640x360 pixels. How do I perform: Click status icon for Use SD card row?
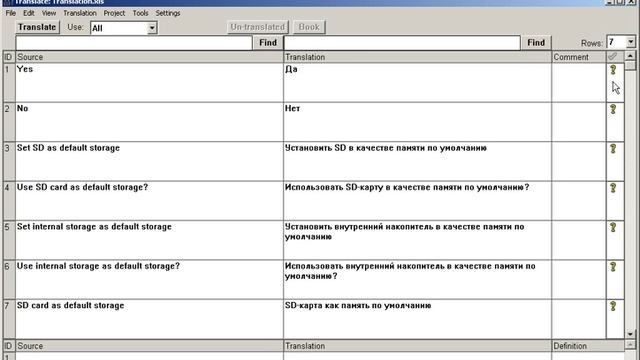point(613,188)
